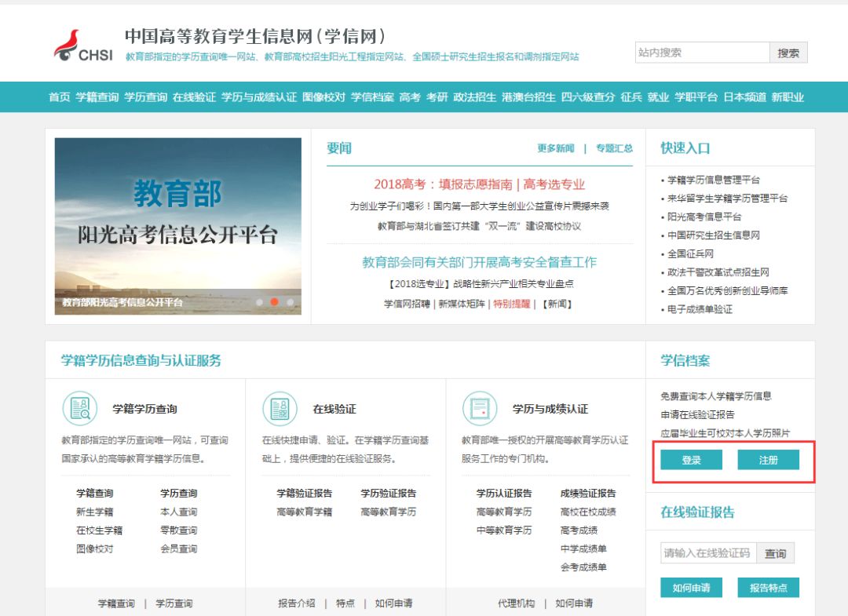Go to 四六级查分 in the nav bar
This screenshot has height=616, width=848.
coord(587,97)
